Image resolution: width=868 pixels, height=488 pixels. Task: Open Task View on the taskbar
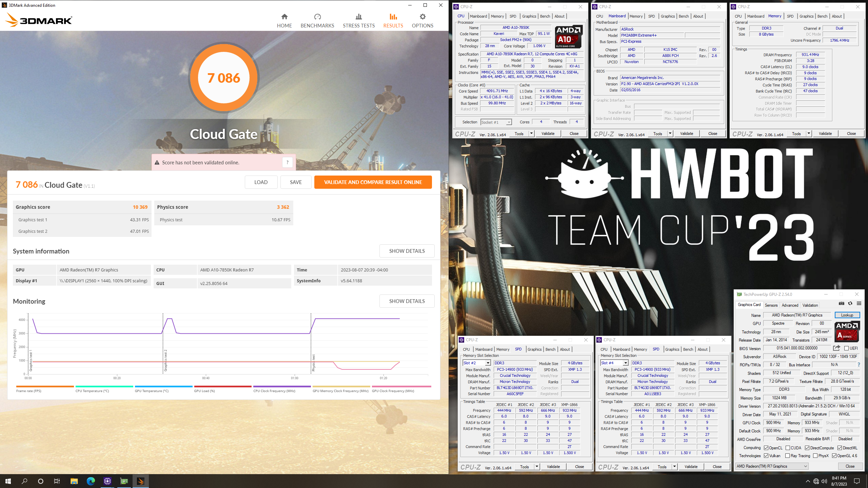pos(57,481)
